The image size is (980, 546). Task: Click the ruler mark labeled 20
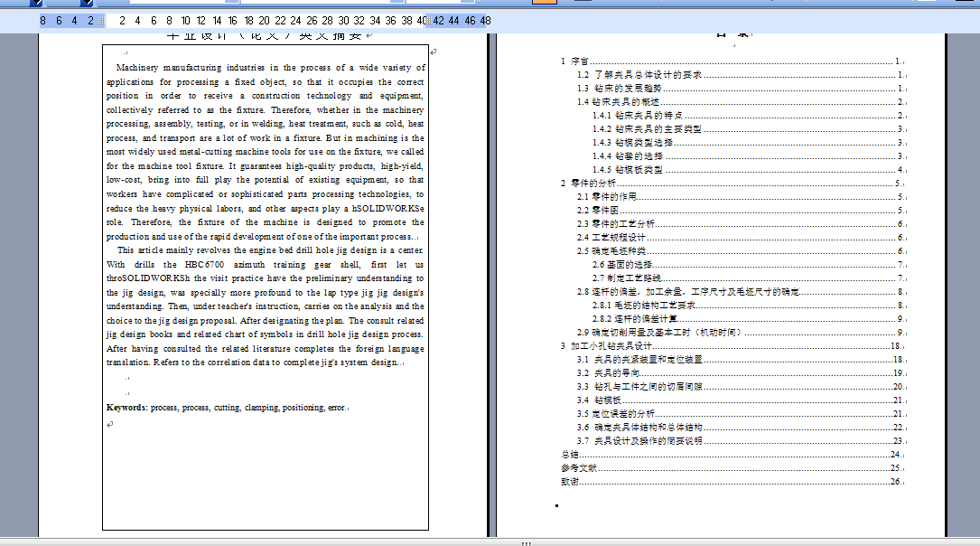[x=265, y=21]
